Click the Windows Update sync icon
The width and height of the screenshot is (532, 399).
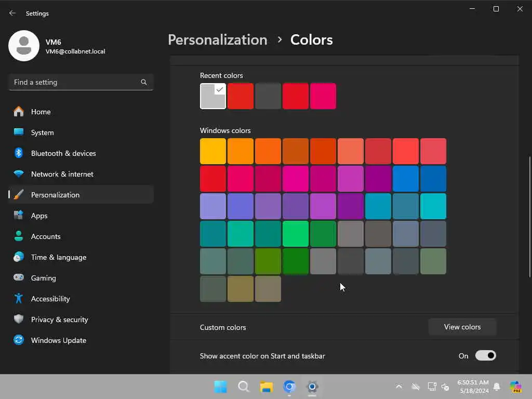click(x=19, y=340)
